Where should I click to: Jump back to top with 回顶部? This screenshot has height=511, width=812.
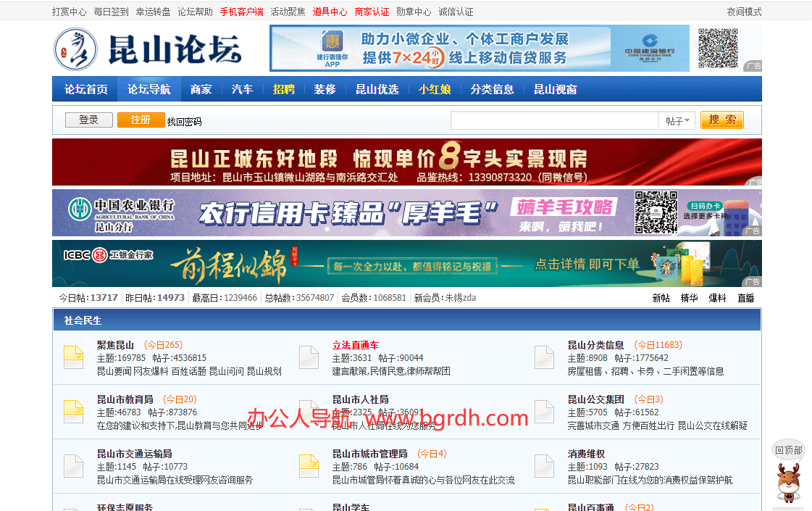789,450
